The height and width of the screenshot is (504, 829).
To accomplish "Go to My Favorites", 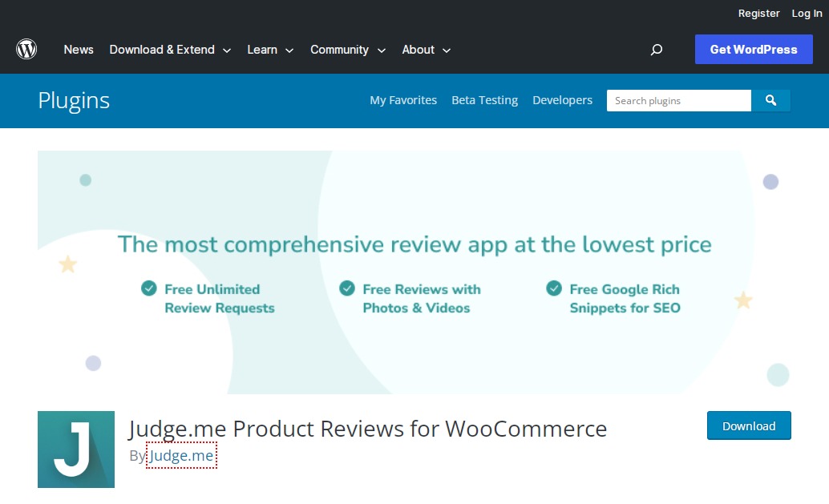I will pyautogui.click(x=403, y=100).
